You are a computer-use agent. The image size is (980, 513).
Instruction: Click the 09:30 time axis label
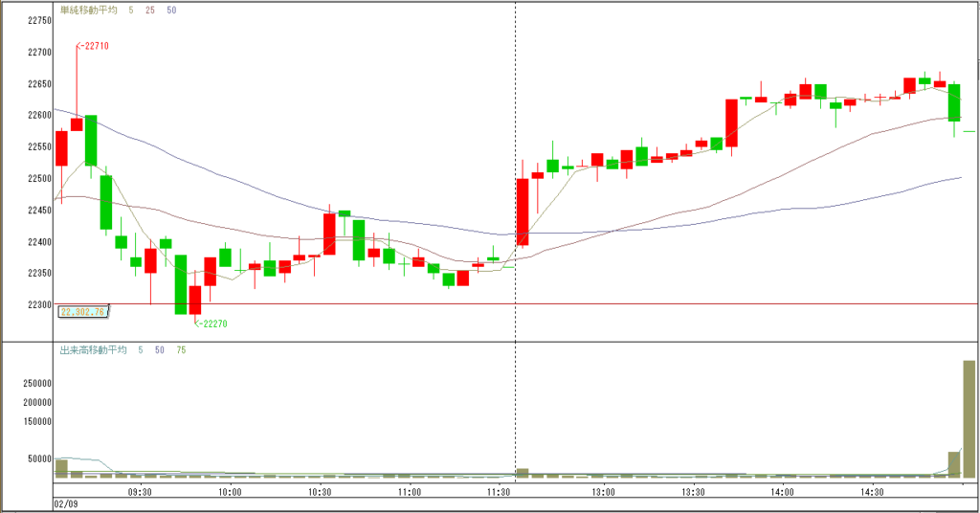click(139, 492)
